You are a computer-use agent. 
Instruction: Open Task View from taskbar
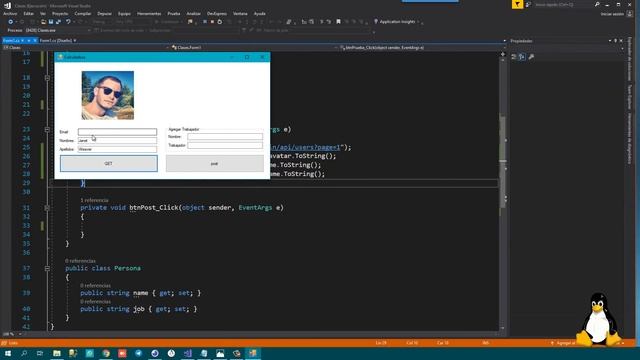40,353
